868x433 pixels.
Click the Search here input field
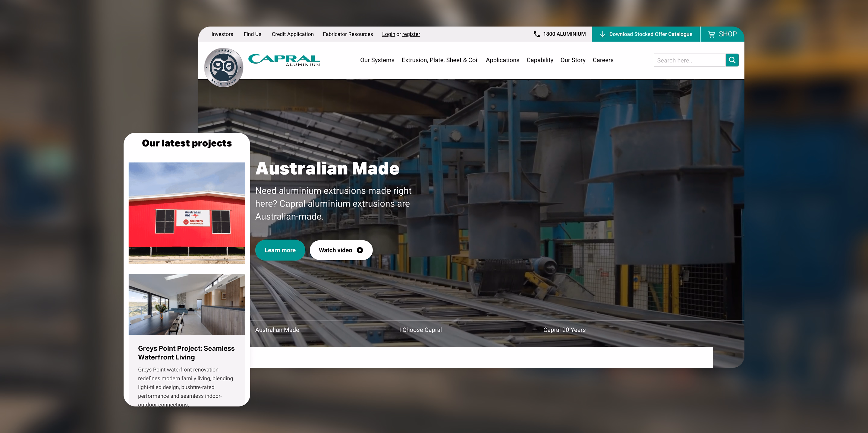pyautogui.click(x=689, y=60)
